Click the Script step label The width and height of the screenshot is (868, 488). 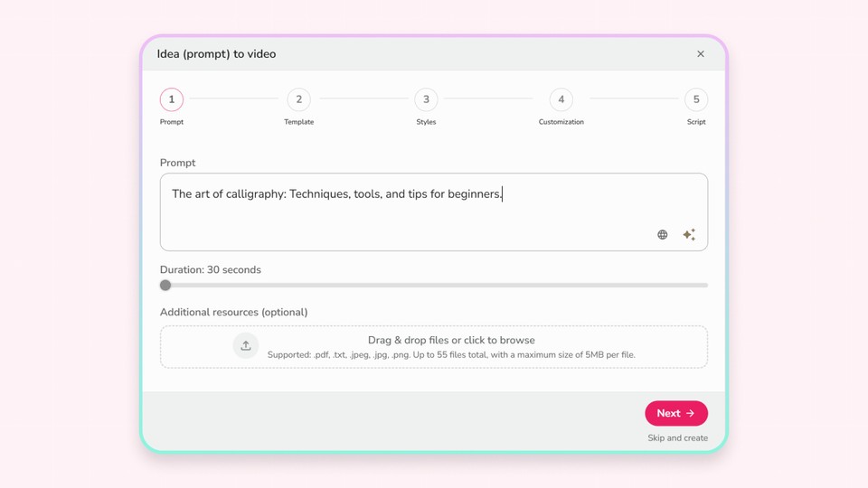(696, 122)
